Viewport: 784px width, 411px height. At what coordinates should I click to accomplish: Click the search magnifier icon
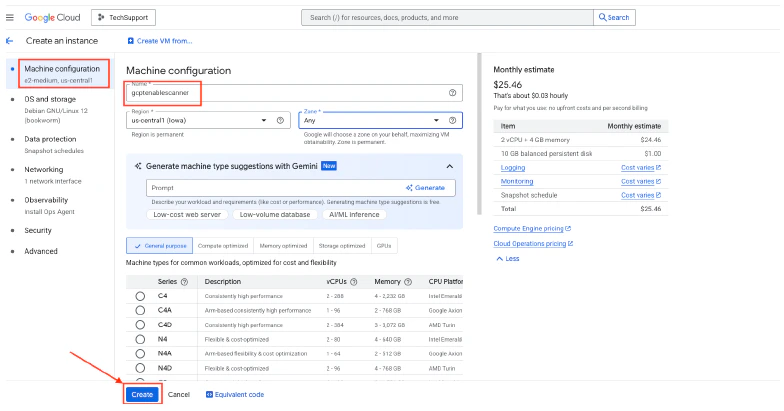click(x=602, y=18)
